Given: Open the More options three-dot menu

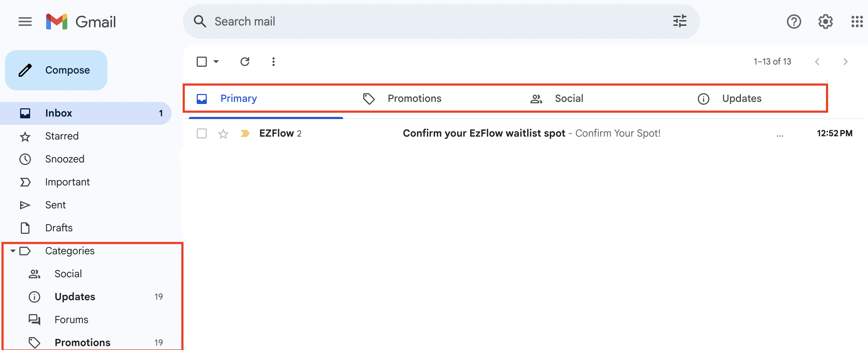Looking at the screenshot, I should (x=274, y=62).
